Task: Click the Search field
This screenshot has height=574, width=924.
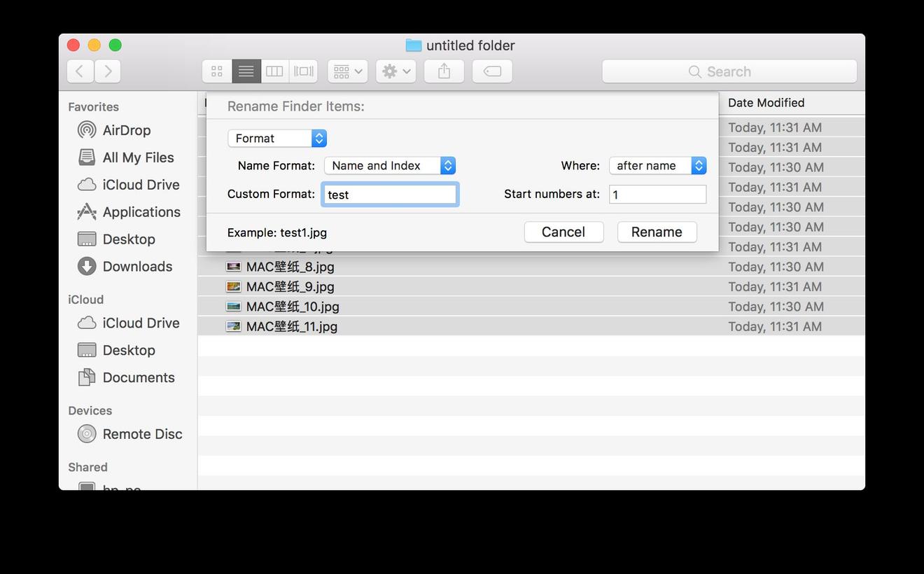Action: pyautogui.click(x=729, y=71)
